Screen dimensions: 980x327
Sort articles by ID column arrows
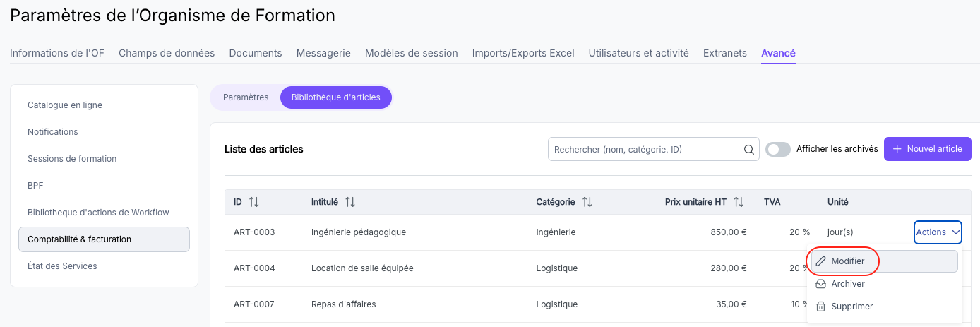[x=254, y=202]
